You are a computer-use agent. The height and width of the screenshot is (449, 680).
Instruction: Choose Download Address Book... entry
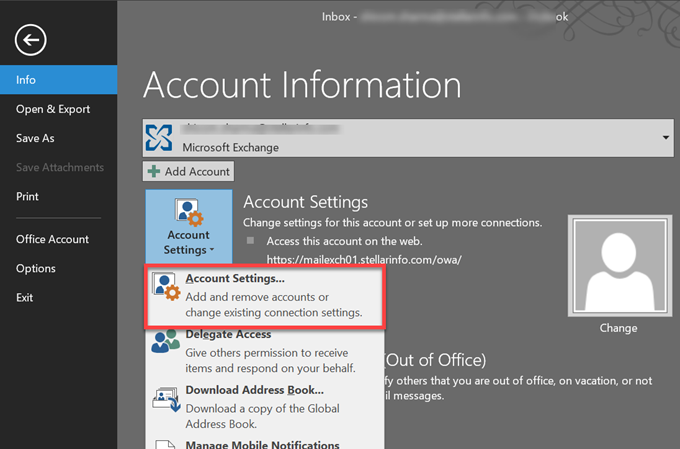point(265,406)
